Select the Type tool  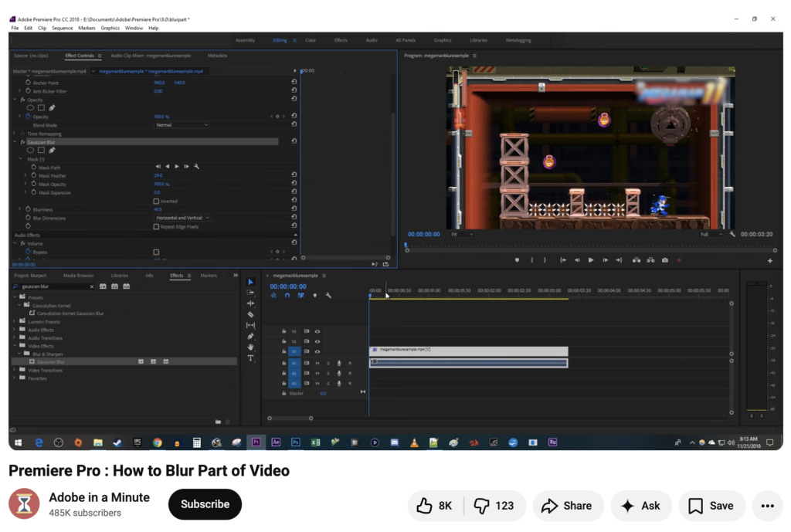[x=251, y=358]
